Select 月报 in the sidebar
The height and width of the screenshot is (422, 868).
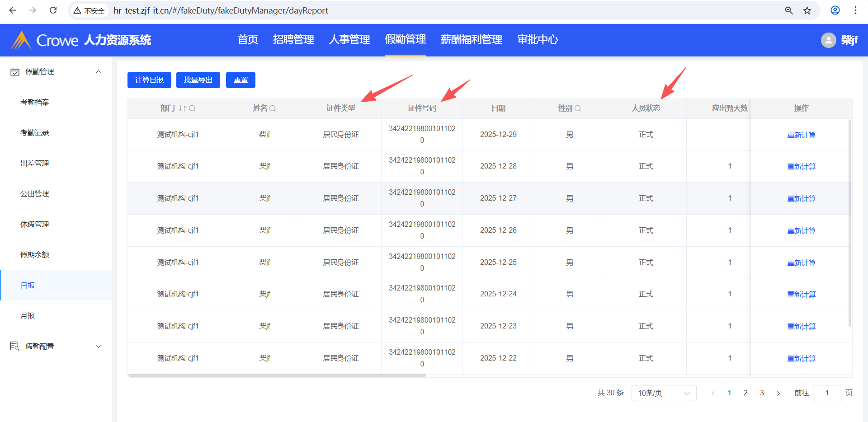point(28,315)
